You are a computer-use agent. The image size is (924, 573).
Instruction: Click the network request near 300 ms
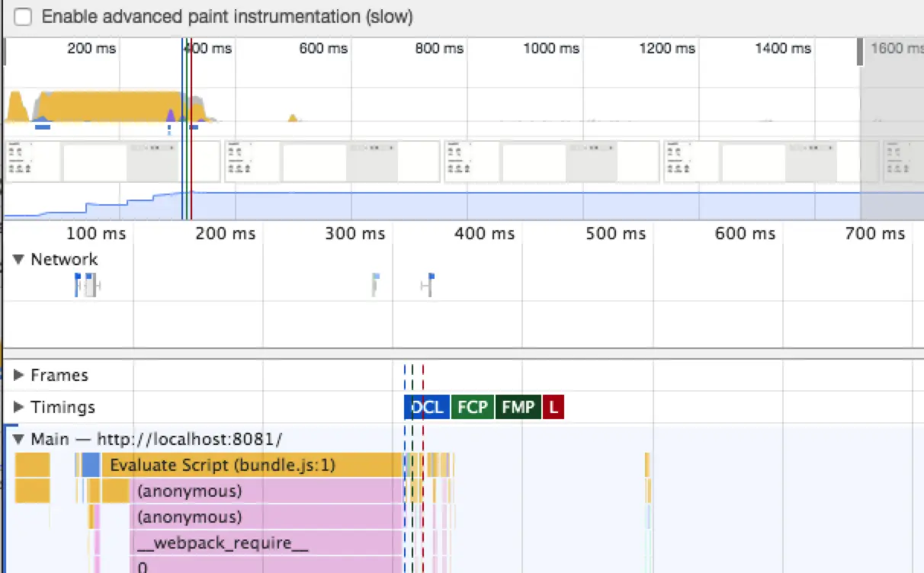tap(375, 284)
